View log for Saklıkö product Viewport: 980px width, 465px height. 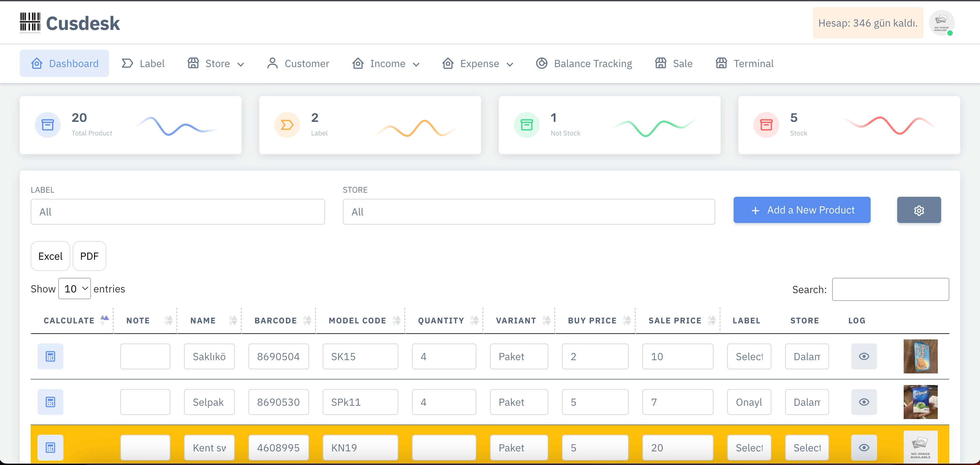point(864,356)
